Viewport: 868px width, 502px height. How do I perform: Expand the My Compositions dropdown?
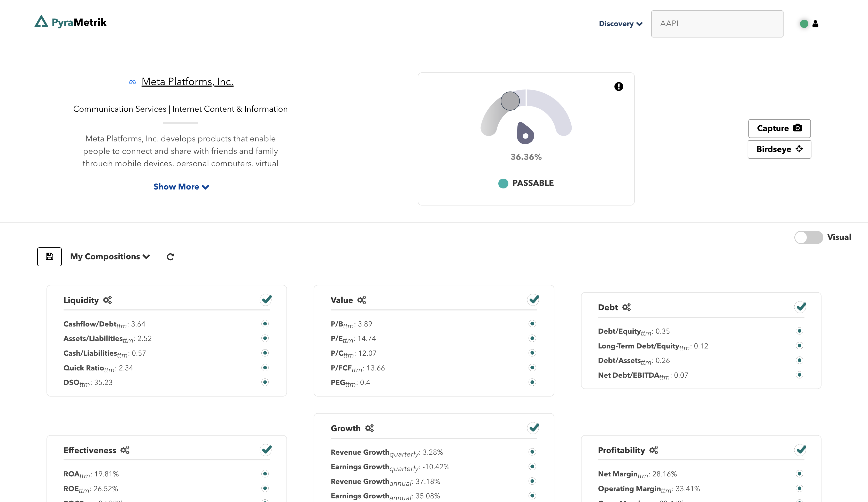point(110,256)
